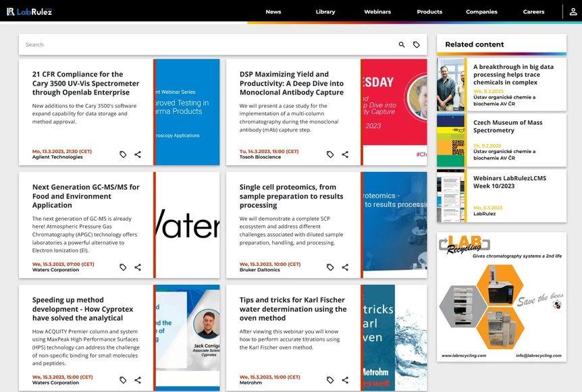Share the Next Generation GC-MS/MS webinar
The height and width of the screenshot is (392, 582).
pos(138,267)
